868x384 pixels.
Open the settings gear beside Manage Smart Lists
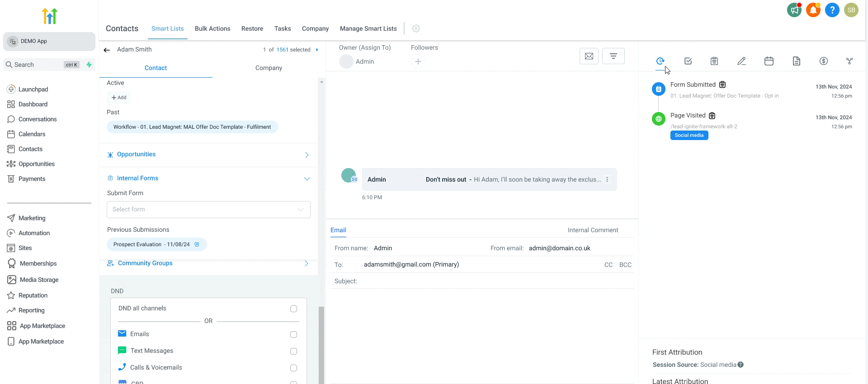[x=416, y=28]
